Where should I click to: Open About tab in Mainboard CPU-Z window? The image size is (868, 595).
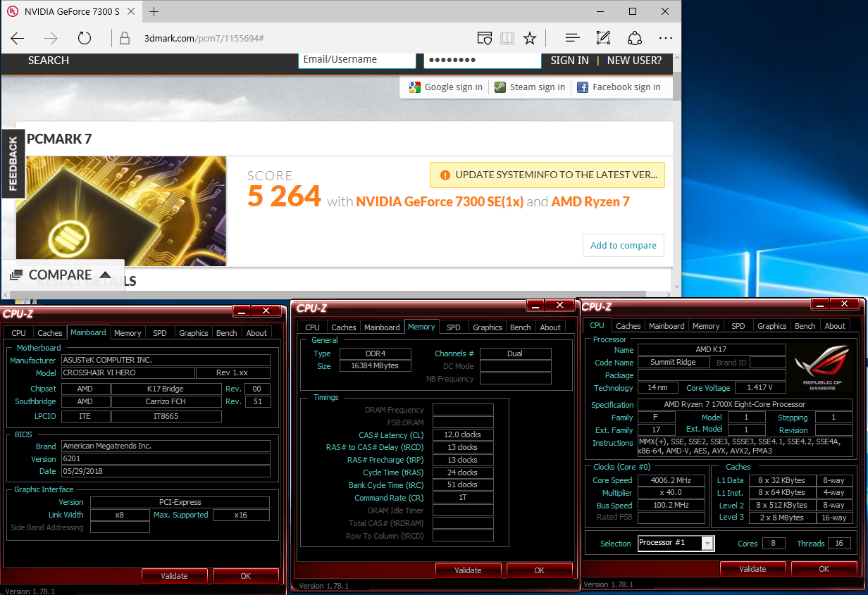256,333
